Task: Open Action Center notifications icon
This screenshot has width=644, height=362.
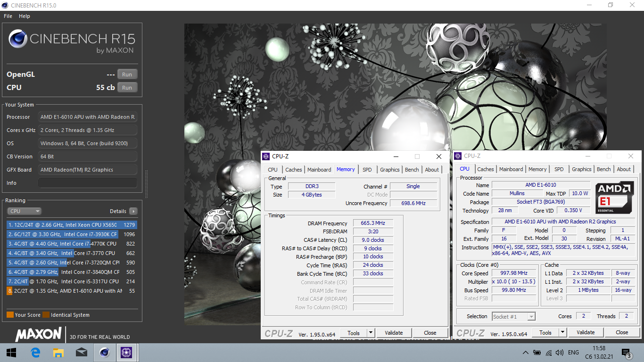Action: point(626,353)
